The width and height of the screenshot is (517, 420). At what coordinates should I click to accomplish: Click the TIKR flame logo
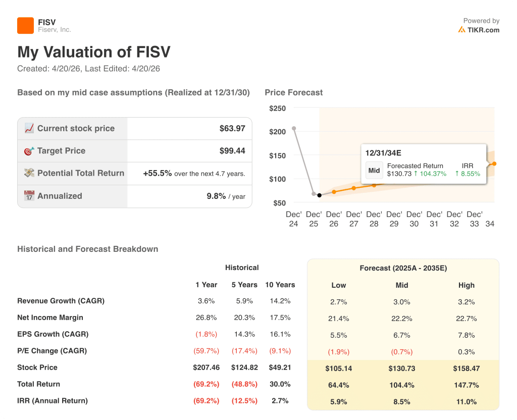coord(461,29)
